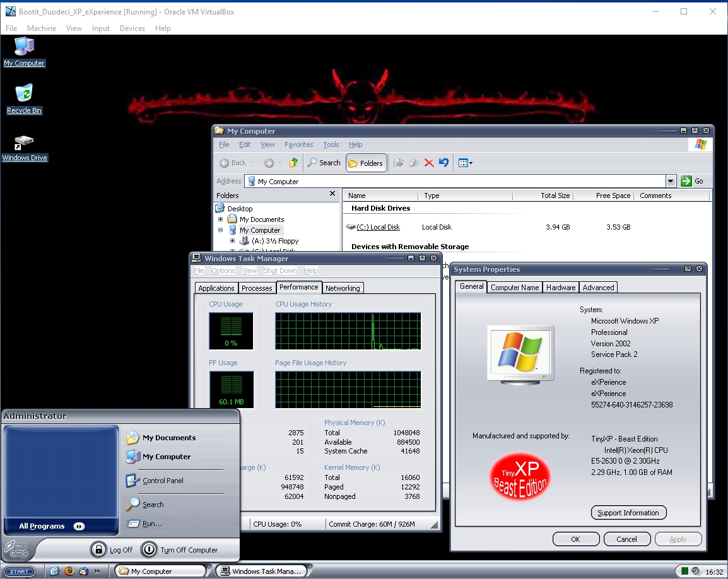Click Log Off button in Start menu

coord(112,550)
